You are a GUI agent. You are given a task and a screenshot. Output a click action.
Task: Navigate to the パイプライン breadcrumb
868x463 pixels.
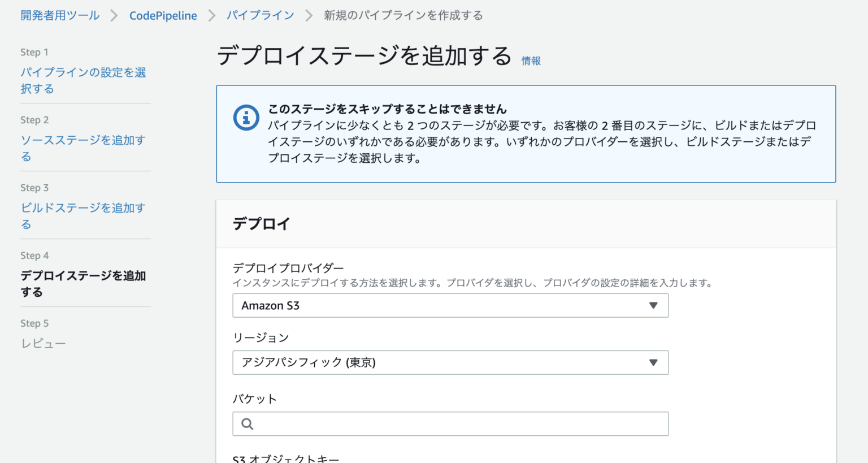(x=261, y=15)
